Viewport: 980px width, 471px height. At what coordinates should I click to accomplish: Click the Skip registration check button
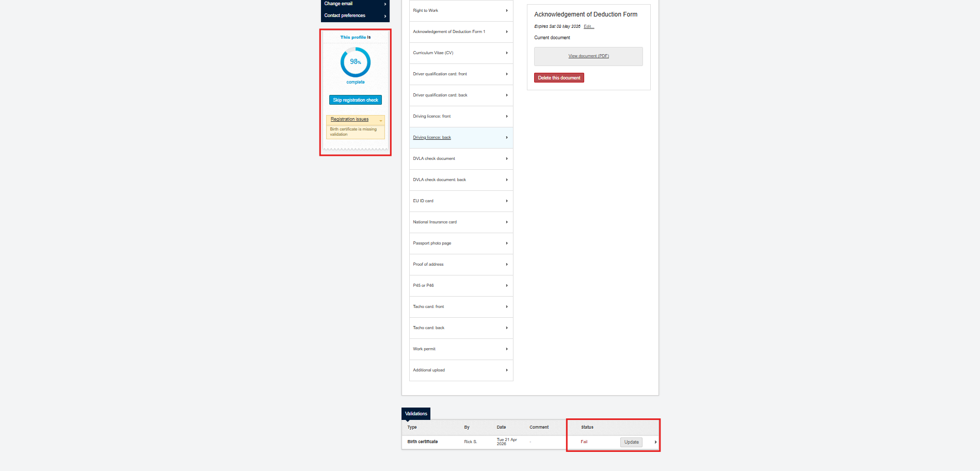[x=355, y=100]
